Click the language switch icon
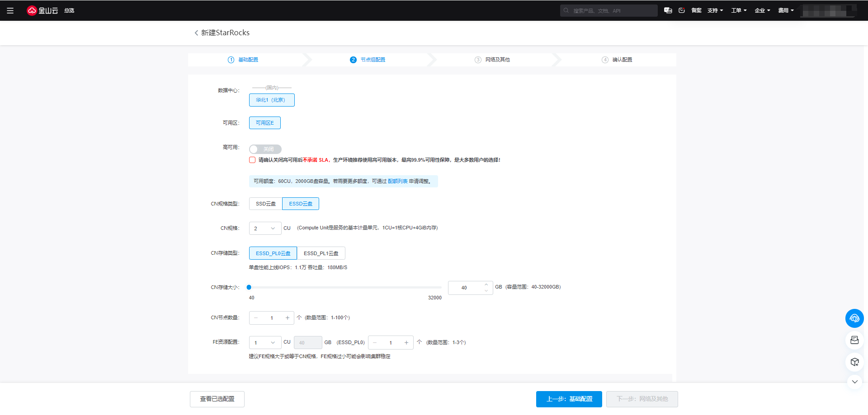Screen dimensions: 868x415 [668, 10]
